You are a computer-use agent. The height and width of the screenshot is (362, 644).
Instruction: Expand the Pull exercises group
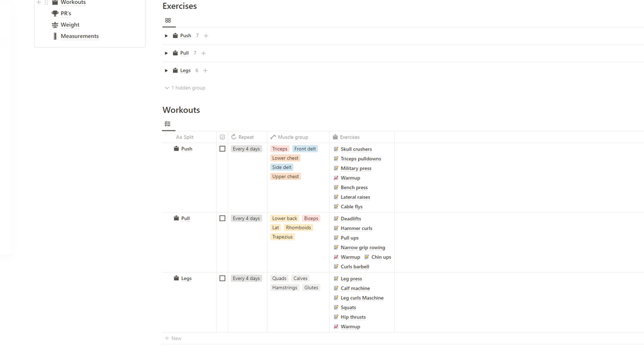point(167,53)
